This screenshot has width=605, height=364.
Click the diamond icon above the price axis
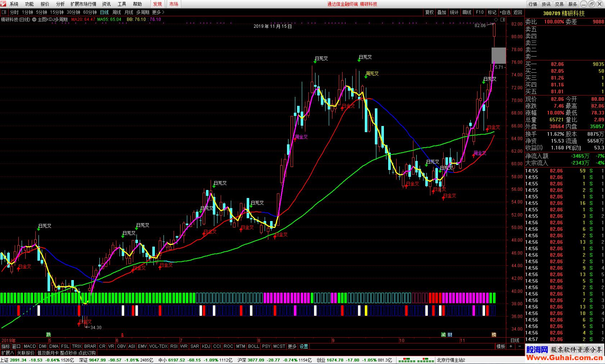point(496,19)
